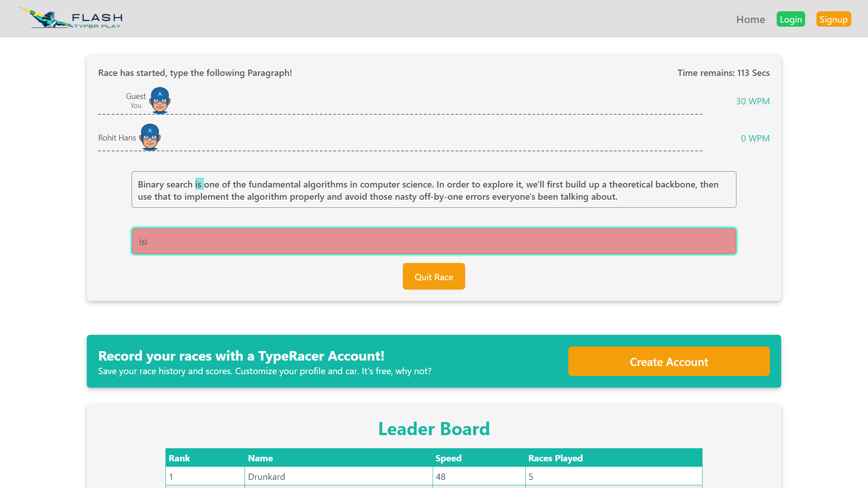Click the "Leader Board" heading
Screen dimensions: 868x488
[x=434, y=429]
